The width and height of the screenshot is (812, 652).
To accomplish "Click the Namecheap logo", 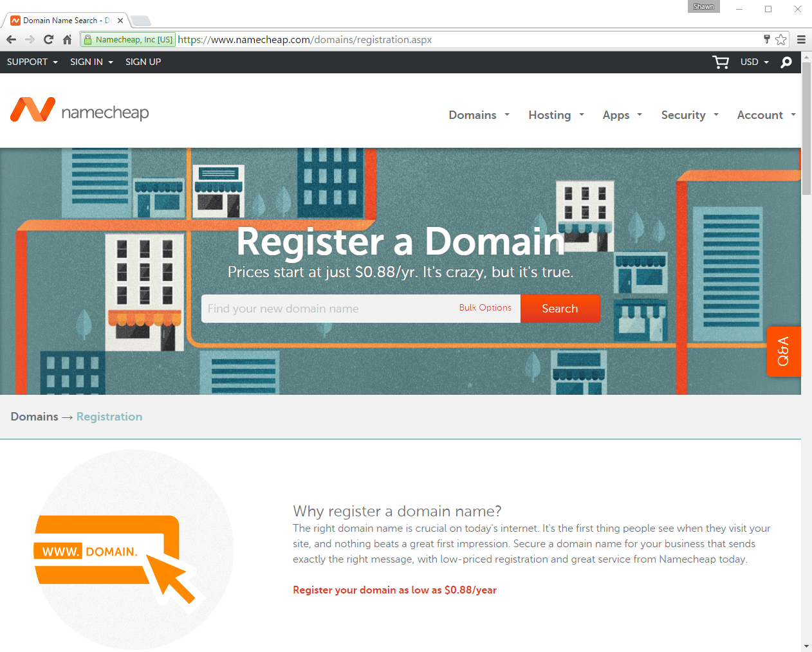I will pos(80,111).
